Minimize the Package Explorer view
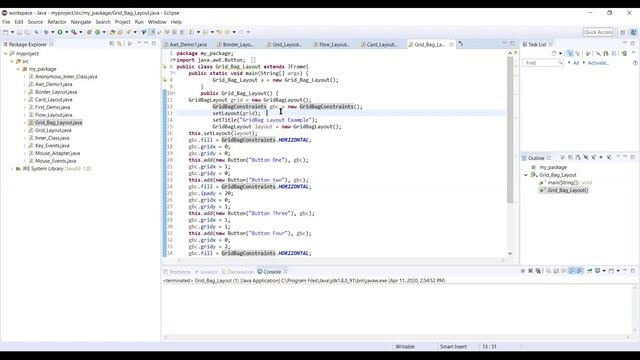This screenshot has height=360, width=640. 146,43
